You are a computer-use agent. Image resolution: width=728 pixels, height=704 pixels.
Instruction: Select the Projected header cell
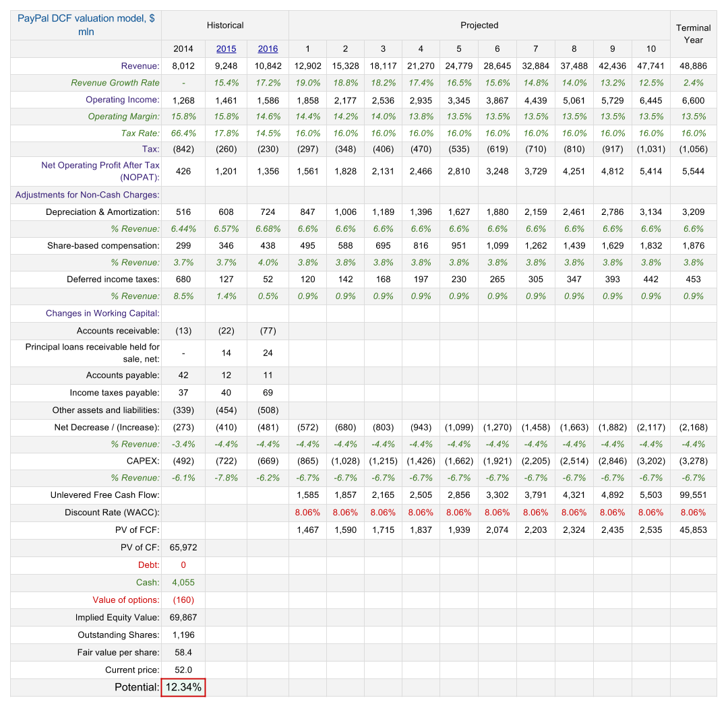coord(479,26)
